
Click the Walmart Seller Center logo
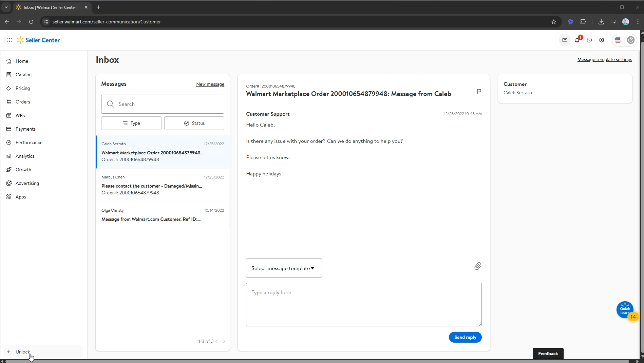pyautogui.click(x=38, y=40)
